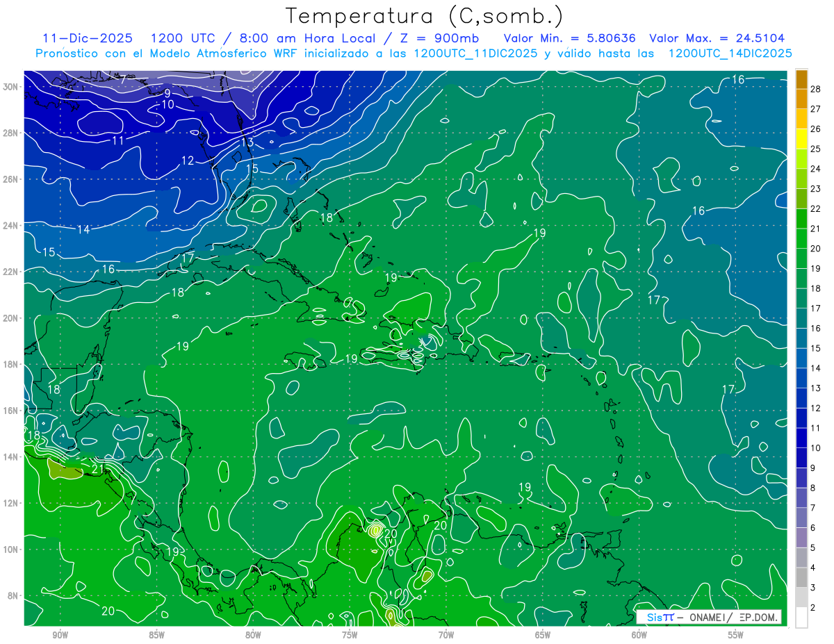Click the contour label 9 on the map
This screenshot has width=834, height=644.
point(167,93)
